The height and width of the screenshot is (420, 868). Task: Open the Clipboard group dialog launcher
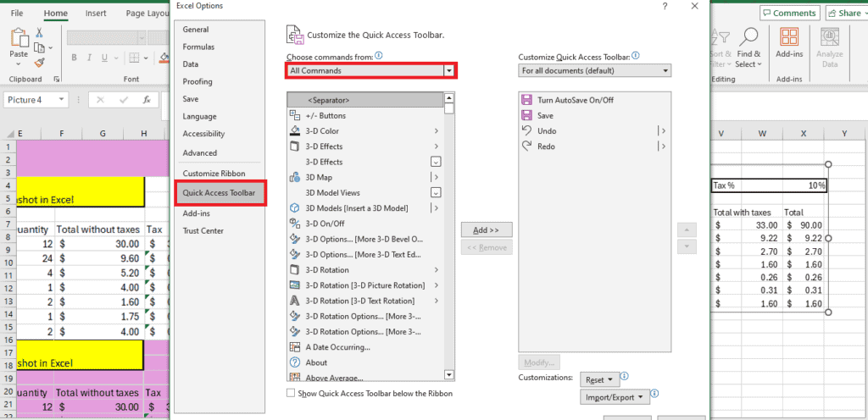[56, 80]
